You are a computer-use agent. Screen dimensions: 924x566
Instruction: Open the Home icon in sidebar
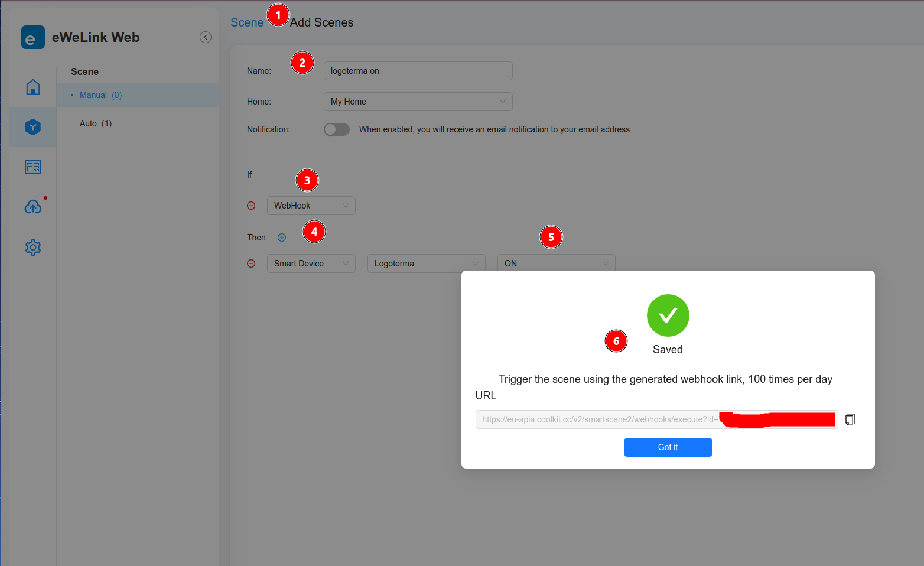pos(33,87)
